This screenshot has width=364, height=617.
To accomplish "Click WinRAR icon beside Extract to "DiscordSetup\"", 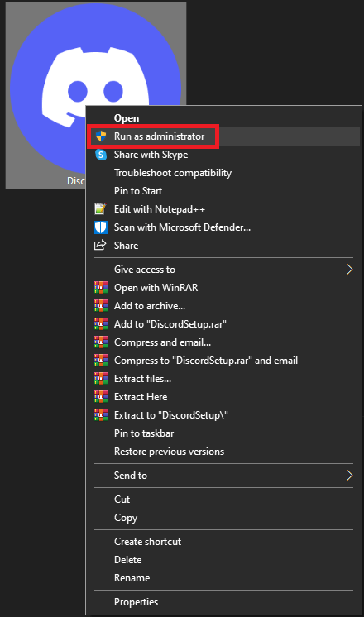I will pyautogui.click(x=101, y=415).
